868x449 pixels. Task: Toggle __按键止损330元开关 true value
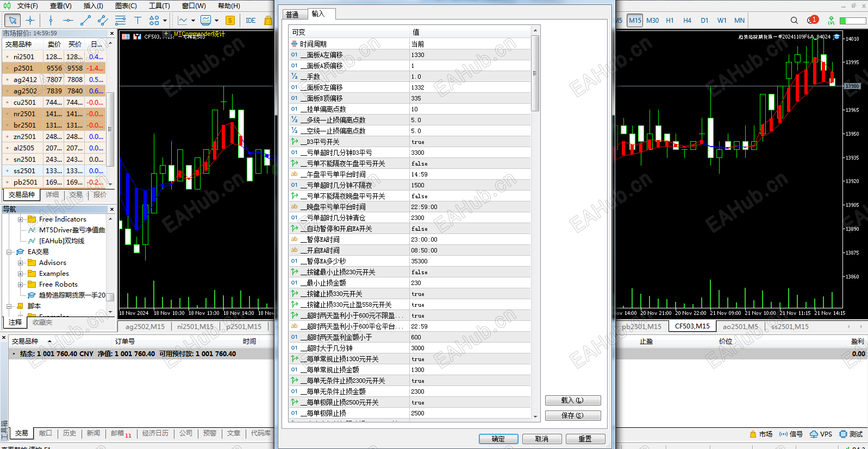470,294
